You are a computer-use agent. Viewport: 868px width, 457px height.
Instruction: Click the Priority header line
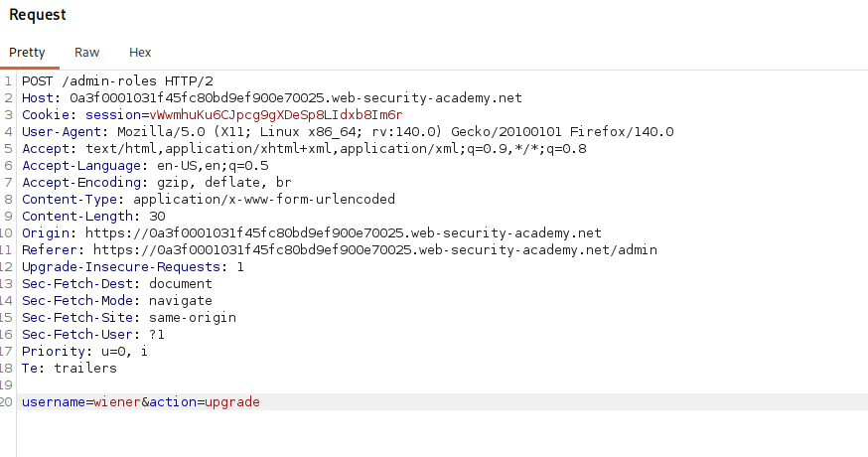[84, 352]
